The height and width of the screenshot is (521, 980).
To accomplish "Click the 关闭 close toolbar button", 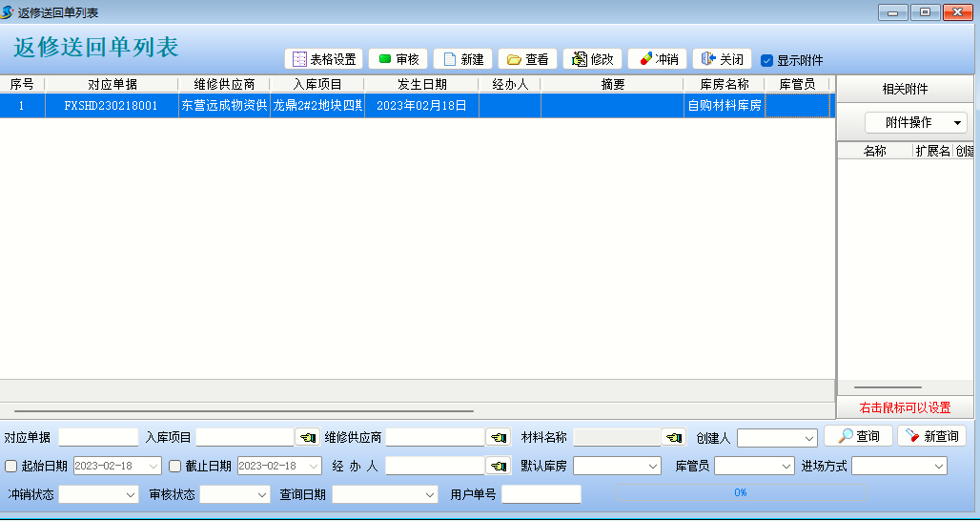I will click(x=722, y=59).
